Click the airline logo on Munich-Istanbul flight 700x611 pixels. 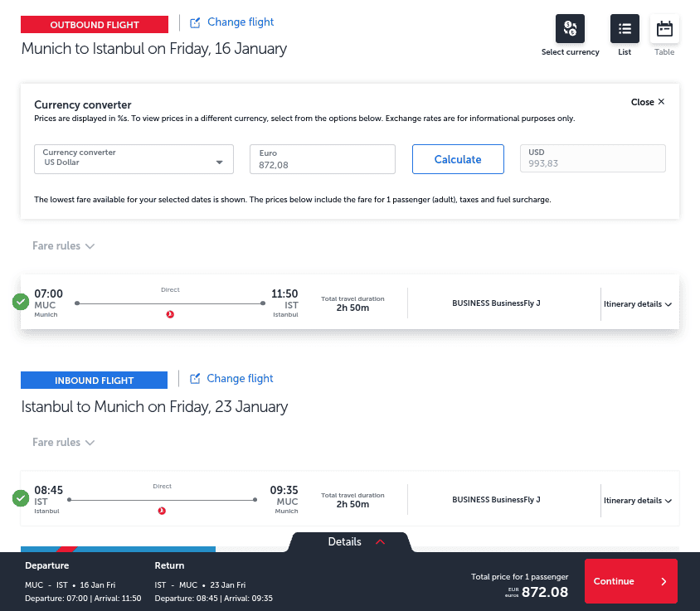point(170,314)
